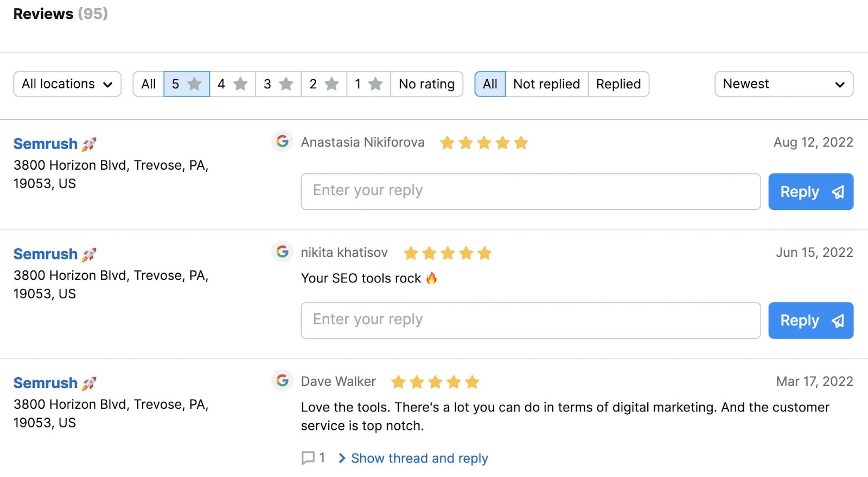Click review text 'Your SEO tools rock'
The height and width of the screenshot is (477, 868).
coord(361,279)
